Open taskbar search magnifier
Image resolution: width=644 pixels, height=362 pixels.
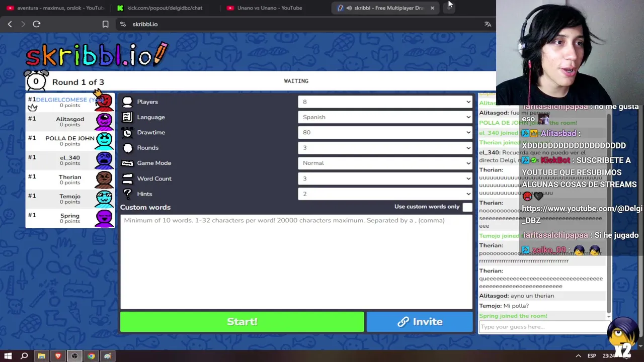point(24,356)
